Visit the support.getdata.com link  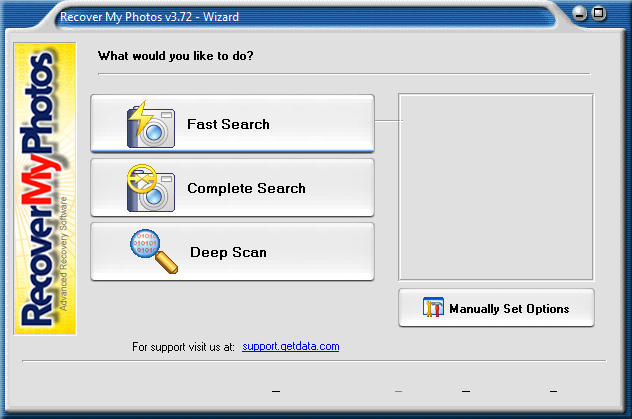(x=291, y=346)
